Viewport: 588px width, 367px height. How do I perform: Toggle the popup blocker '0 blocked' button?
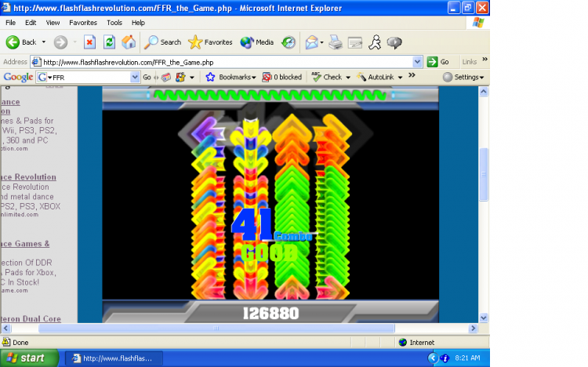tap(281, 77)
